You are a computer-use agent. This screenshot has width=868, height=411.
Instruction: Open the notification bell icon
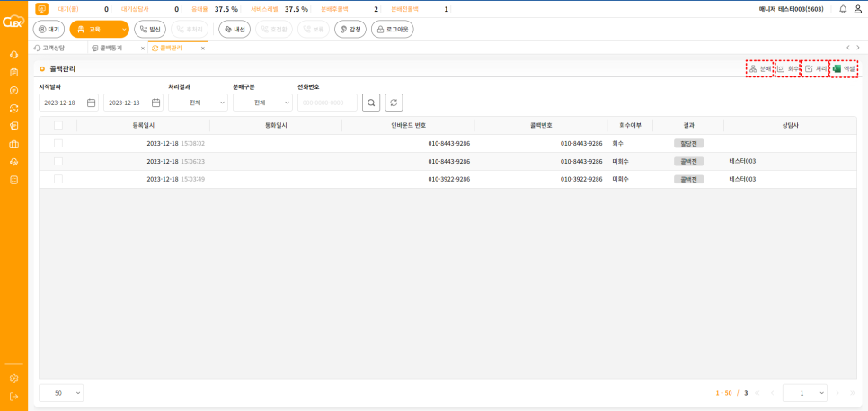pos(843,9)
